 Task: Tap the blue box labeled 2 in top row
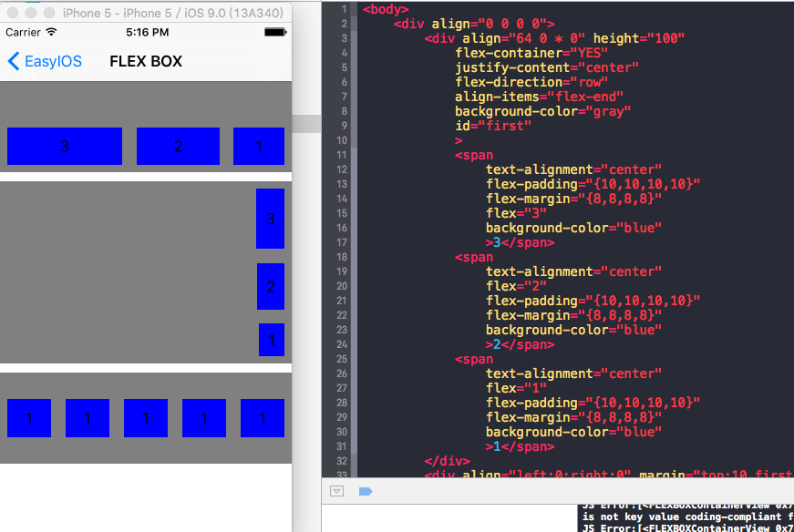178,147
